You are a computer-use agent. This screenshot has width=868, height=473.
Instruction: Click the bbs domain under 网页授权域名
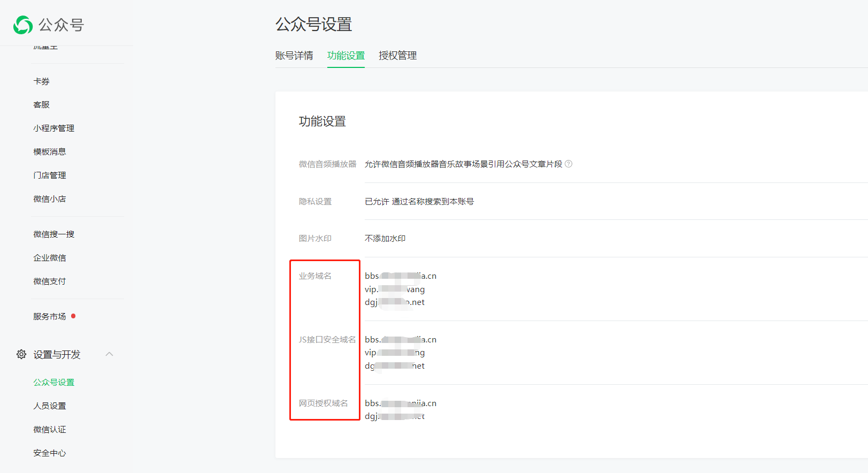click(x=401, y=403)
